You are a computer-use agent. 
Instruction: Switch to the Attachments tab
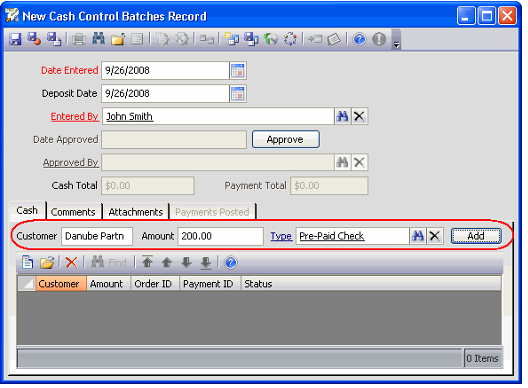(136, 212)
